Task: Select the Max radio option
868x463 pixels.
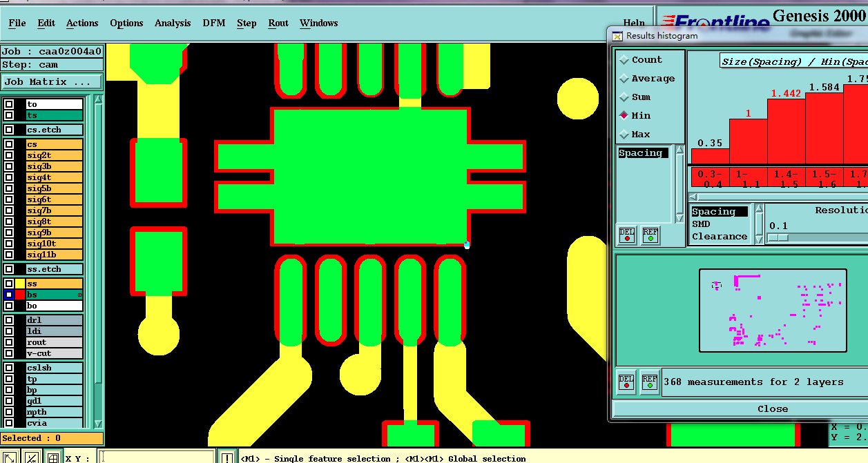Action: point(635,135)
